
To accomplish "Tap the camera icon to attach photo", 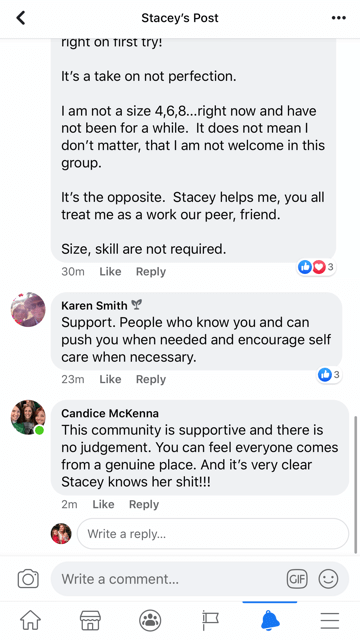I will 28,579.
